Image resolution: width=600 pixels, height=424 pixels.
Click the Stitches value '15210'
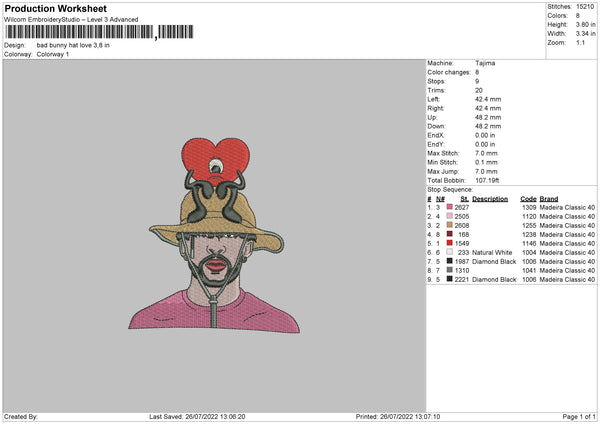585,7
